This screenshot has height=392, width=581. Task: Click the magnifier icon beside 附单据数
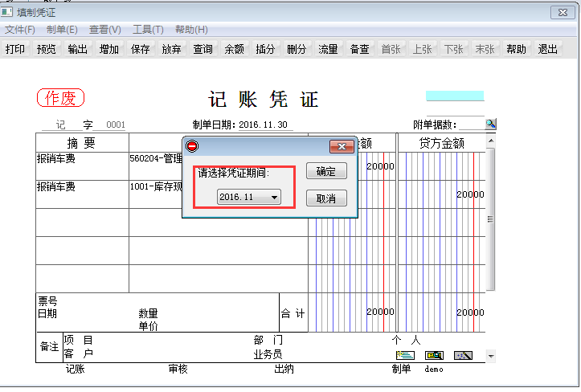[490, 124]
